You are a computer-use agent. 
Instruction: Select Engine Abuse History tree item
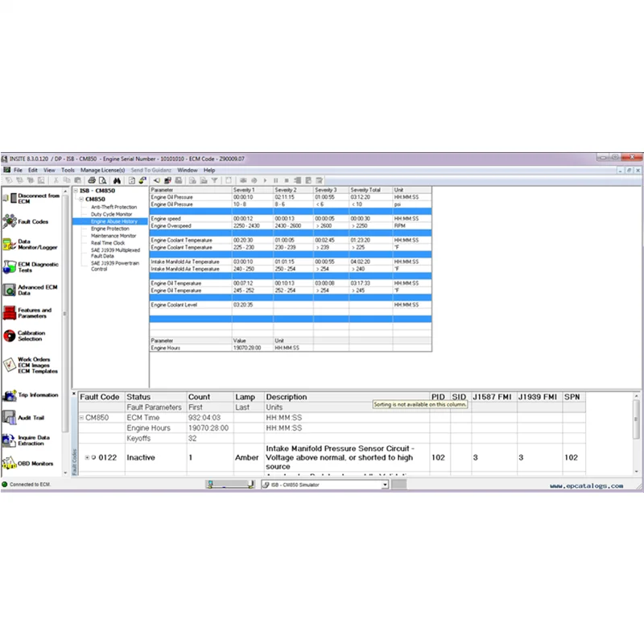pyautogui.click(x=114, y=221)
